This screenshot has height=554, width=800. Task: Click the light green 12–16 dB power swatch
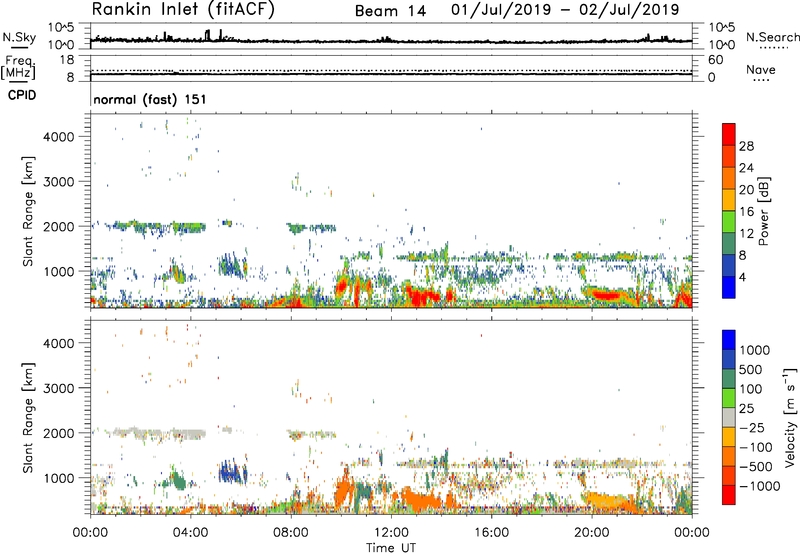(729, 221)
